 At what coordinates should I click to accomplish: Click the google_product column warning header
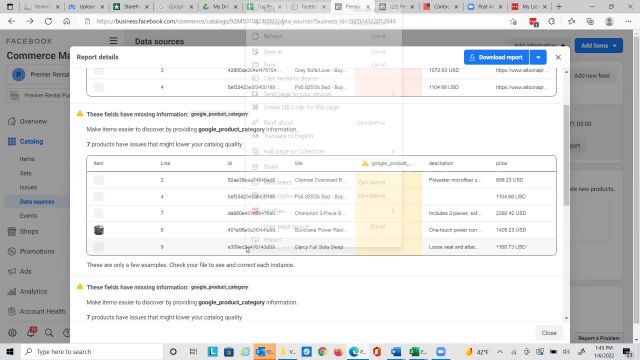388,163
